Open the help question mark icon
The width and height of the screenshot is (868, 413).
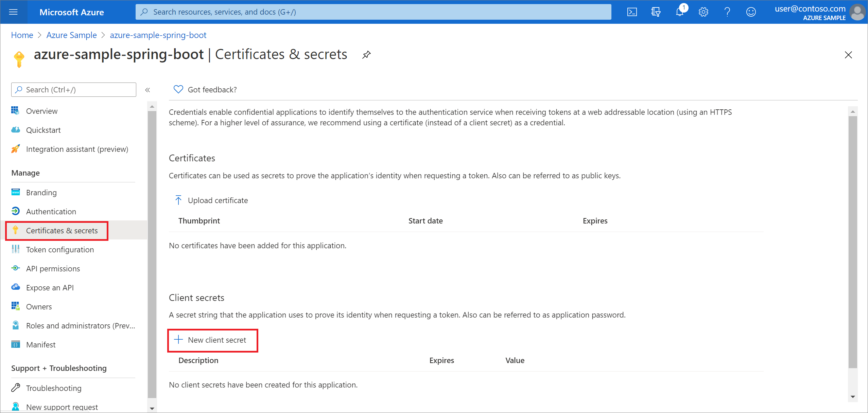click(x=727, y=12)
